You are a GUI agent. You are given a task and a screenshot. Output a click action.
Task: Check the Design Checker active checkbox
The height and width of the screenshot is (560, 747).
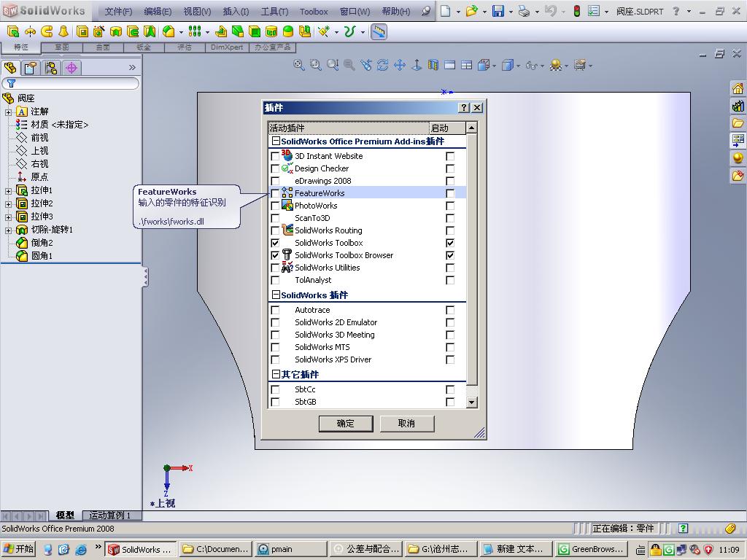[275, 168]
